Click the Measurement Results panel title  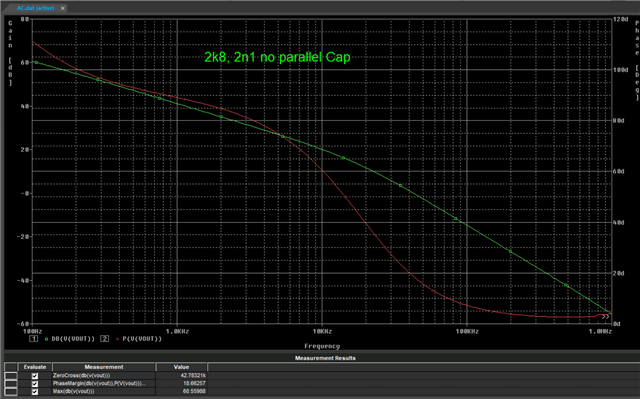[x=325, y=358]
